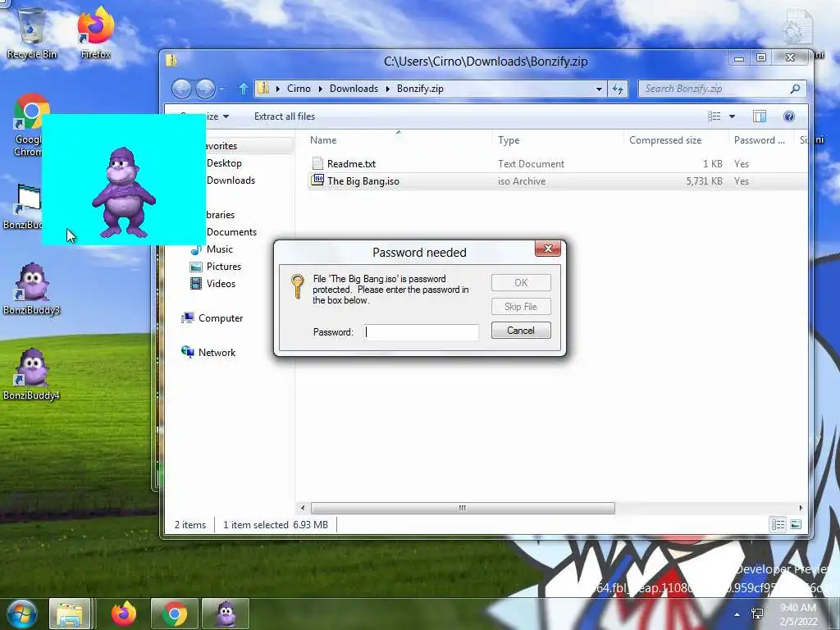The width and height of the screenshot is (840, 630).
Task: Sort by the Name column header
Action: (x=323, y=140)
